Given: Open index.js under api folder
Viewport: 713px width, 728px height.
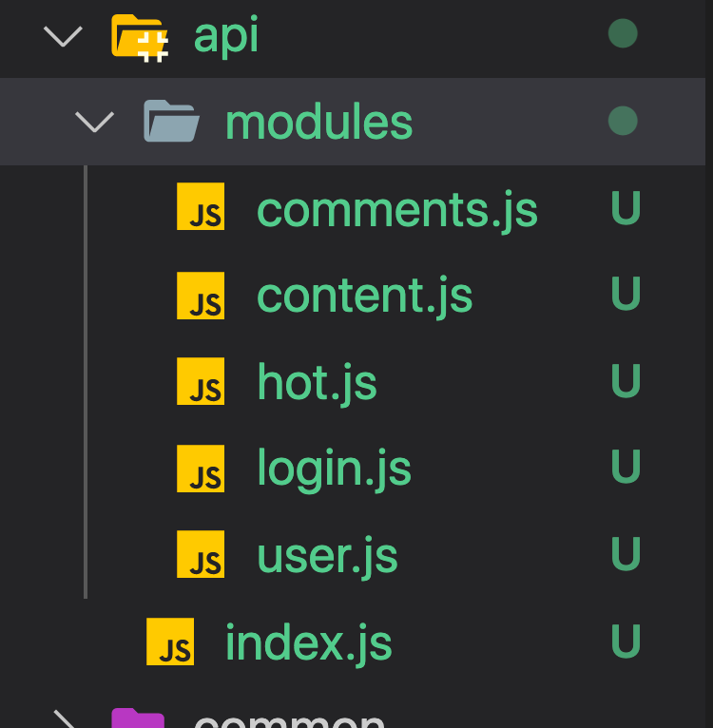Looking at the screenshot, I should [308, 643].
